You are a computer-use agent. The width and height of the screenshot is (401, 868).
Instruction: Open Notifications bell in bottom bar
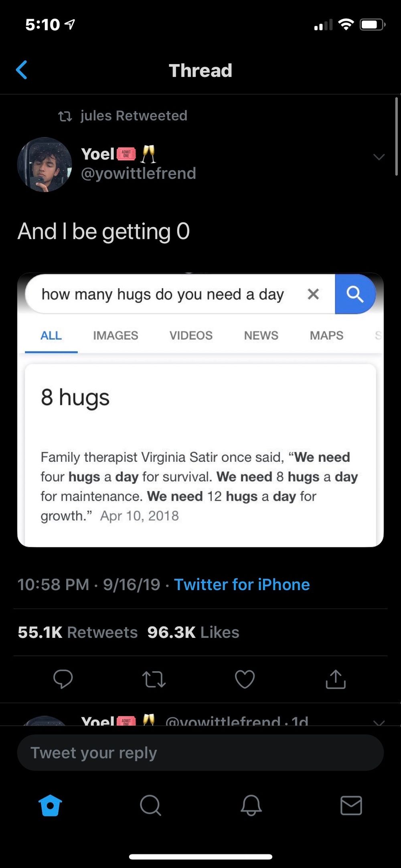pyautogui.click(x=251, y=805)
